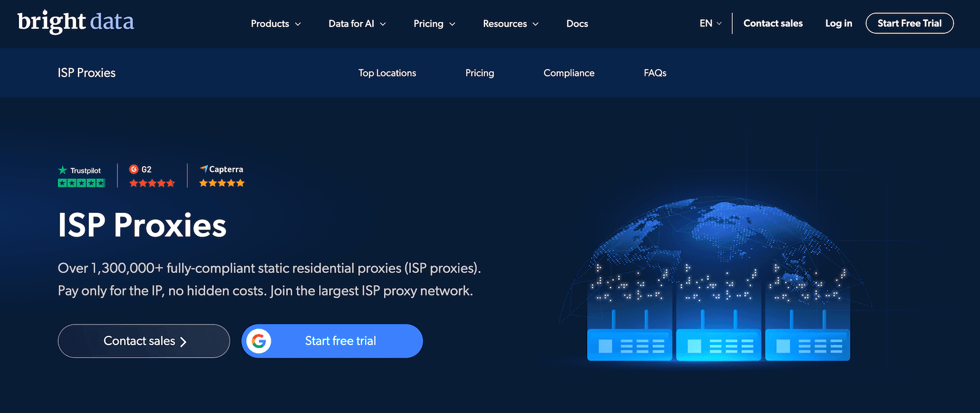Go to the Top Locations section
The height and width of the screenshot is (413, 980).
387,73
